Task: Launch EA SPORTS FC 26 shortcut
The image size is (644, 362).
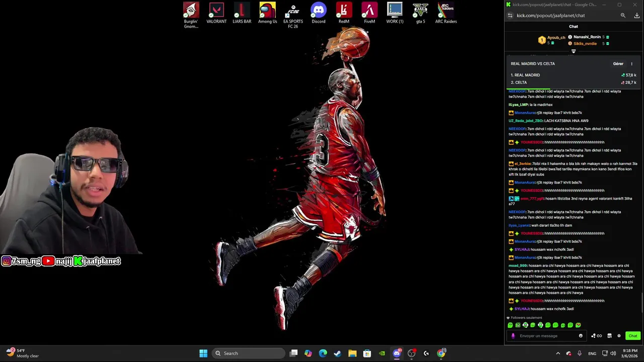Action: coord(293,15)
